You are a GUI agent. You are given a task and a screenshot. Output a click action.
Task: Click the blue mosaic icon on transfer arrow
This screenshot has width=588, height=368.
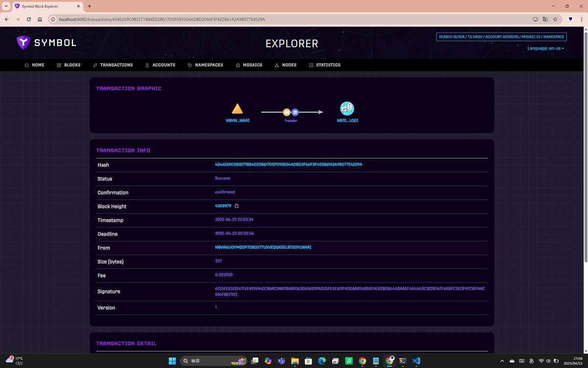point(295,112)
